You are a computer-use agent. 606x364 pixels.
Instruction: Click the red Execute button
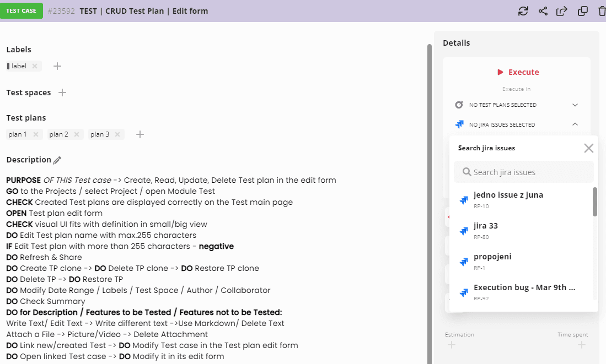518,72
